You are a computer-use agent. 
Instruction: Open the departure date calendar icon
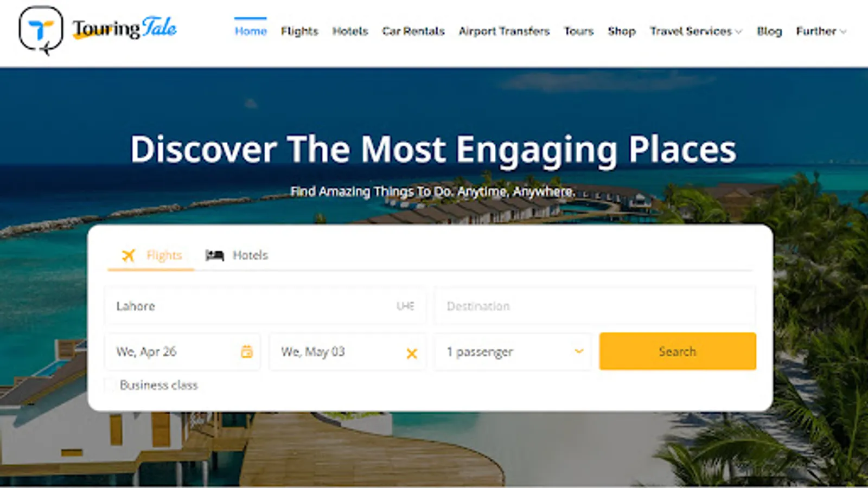click(x=247, y=352)
